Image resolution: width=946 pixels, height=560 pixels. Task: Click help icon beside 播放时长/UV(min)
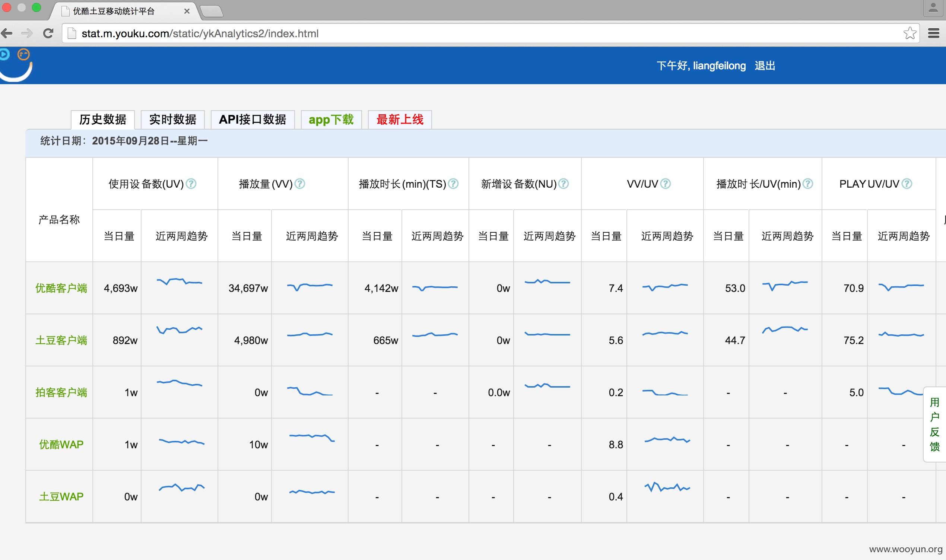pyautogui.click(x=808, y=184)
